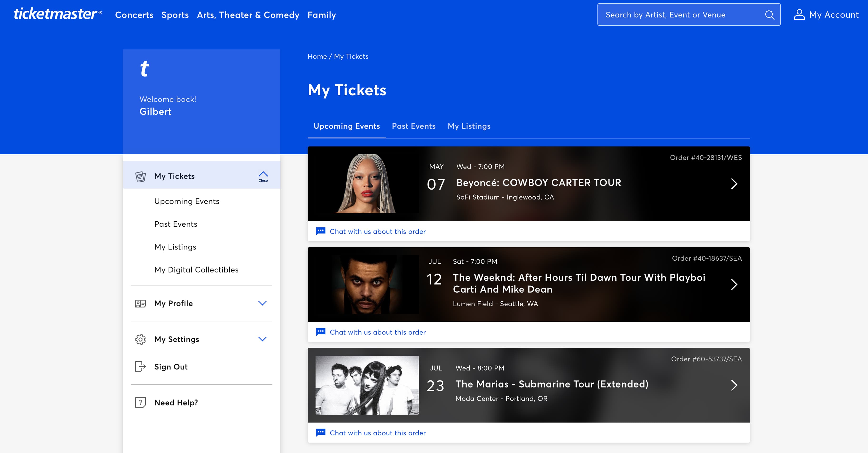Click the My Profile sidebar label
868x453 pixels.
174,303
